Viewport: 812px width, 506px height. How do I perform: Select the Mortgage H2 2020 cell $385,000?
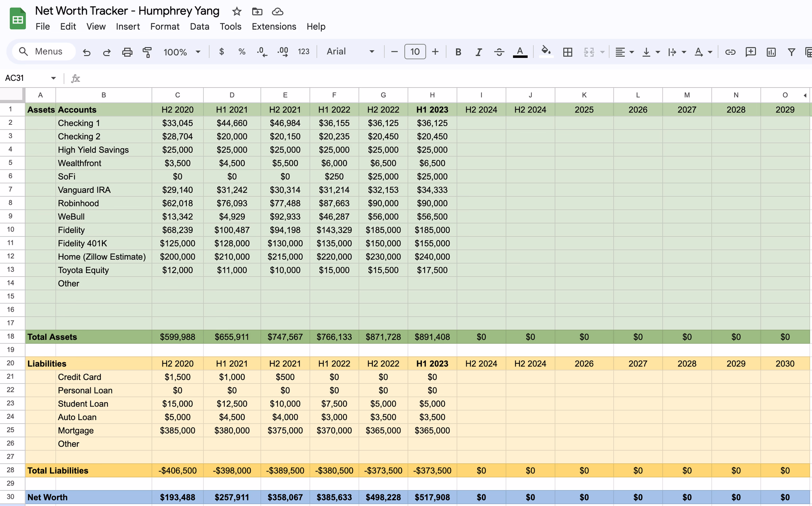[177, 430]
